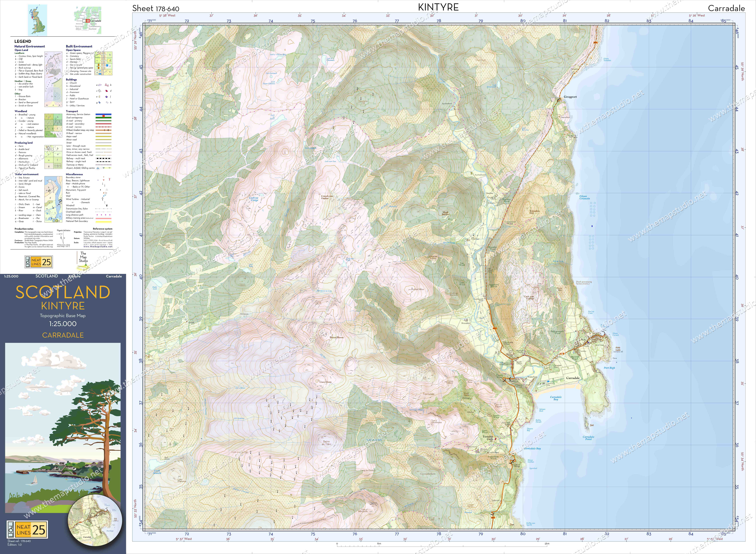
Task: Click the Producing land legend heading
Action: tap(24, 143)
